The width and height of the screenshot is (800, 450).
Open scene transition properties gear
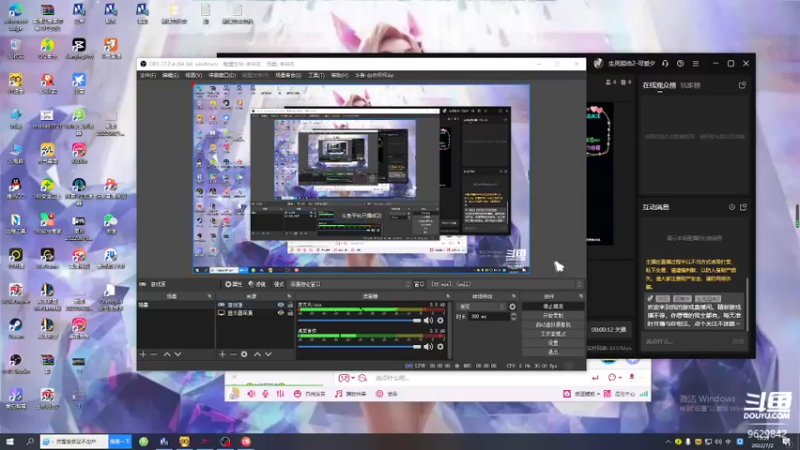click(x=512, y=307)
